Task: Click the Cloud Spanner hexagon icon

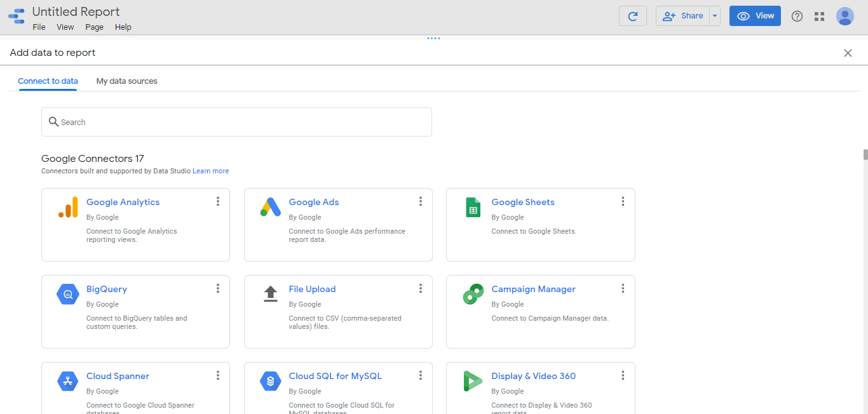Action: tap(67, 382)
